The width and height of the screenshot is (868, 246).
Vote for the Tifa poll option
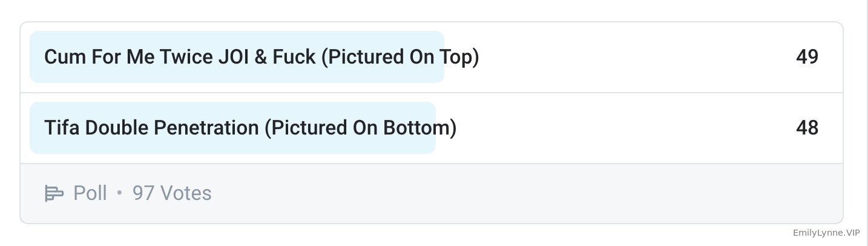(x=249, y=128)
